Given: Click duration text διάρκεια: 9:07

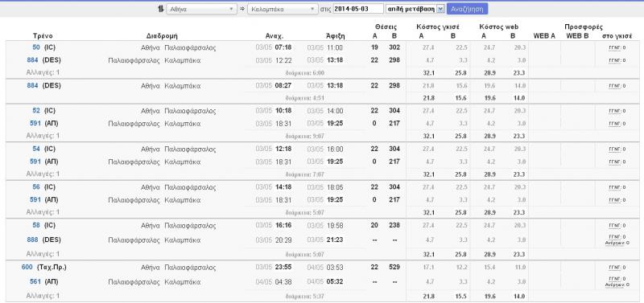Looking at the screenshot, I should click(305, 136).
